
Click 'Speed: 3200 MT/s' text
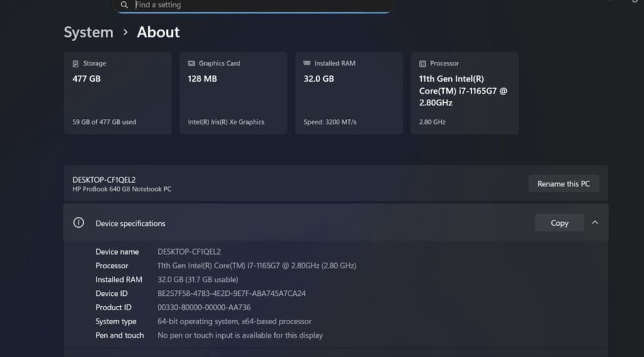point(330,122)
